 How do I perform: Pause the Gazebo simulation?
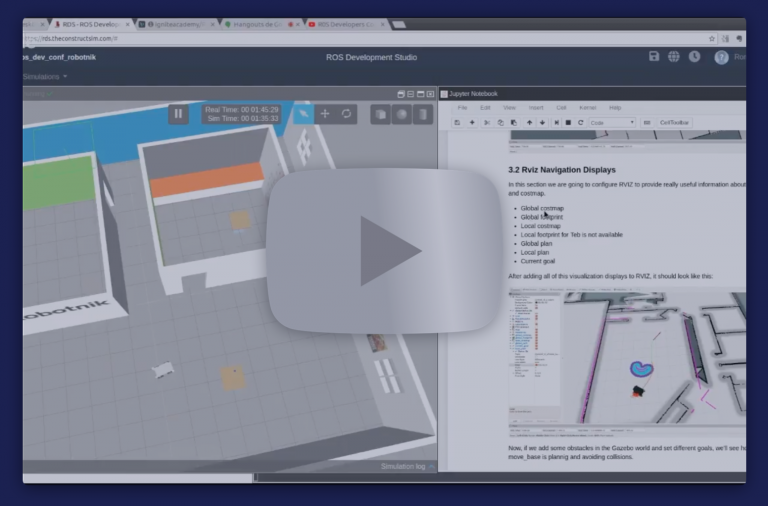[x=178, y=114]
